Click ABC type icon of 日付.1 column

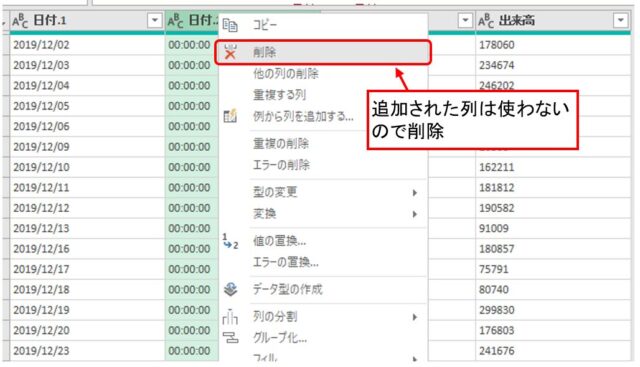pos(20,20)
